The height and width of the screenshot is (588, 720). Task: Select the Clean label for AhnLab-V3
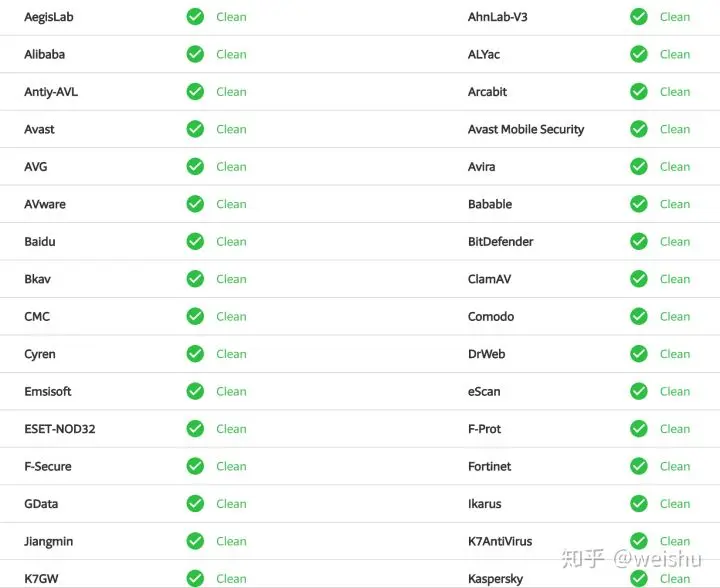pos(675,17)
